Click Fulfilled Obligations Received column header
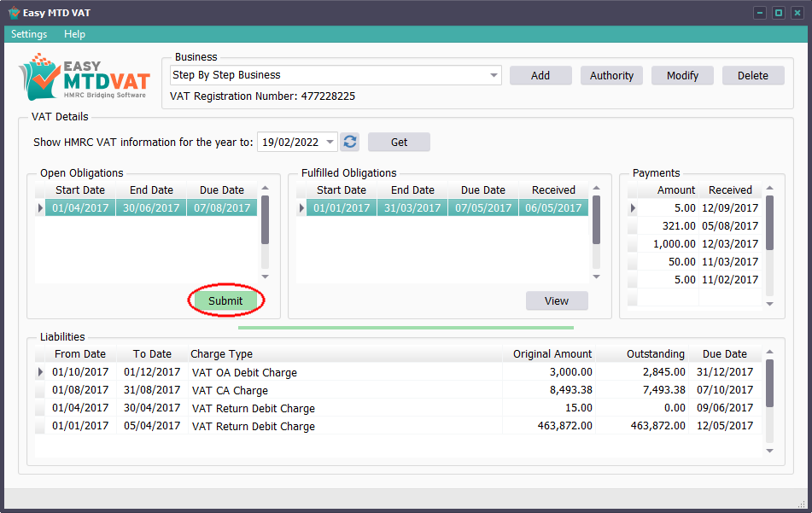Screen dimensions: 812x513 pos(553,190)
